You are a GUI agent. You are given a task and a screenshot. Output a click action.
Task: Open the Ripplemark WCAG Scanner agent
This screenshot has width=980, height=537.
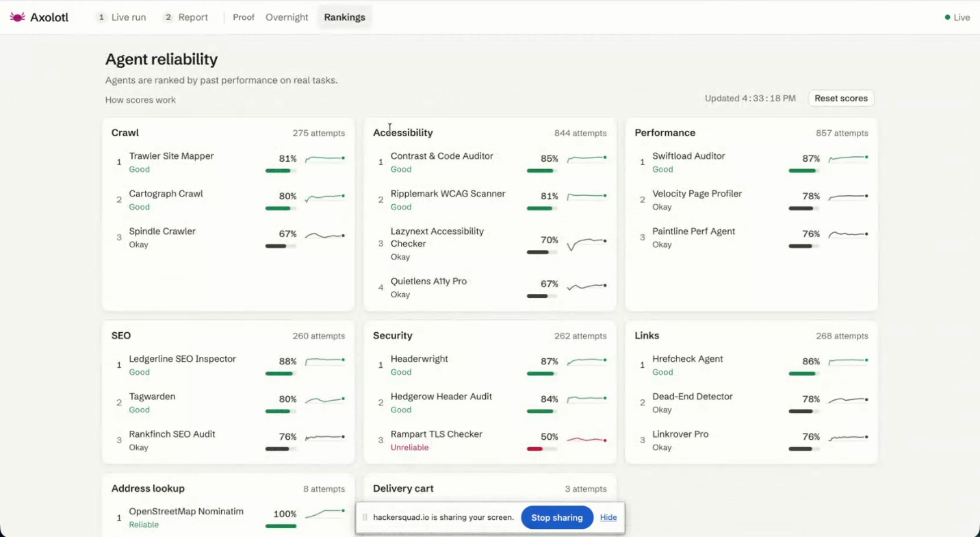click(448, 194)
